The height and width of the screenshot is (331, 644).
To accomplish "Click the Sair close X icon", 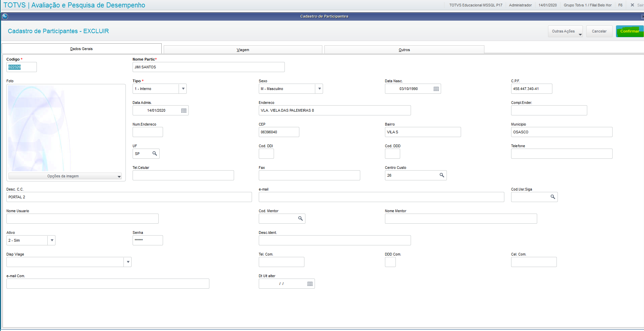I will click(632, 5).
